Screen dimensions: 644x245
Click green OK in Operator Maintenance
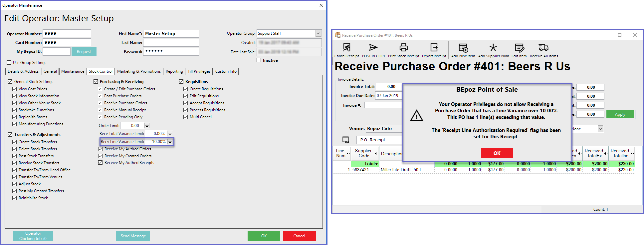pos(264,236)
